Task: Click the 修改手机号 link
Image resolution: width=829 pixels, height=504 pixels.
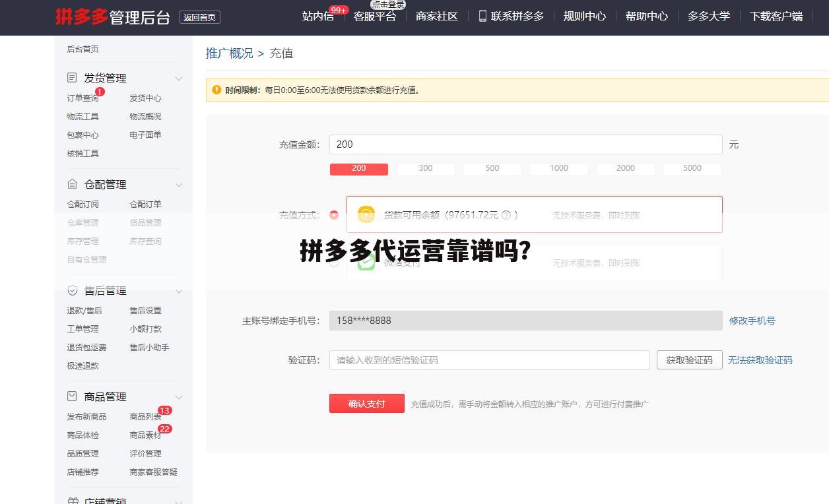Action: pyautogui.click(x=752, y=321)
